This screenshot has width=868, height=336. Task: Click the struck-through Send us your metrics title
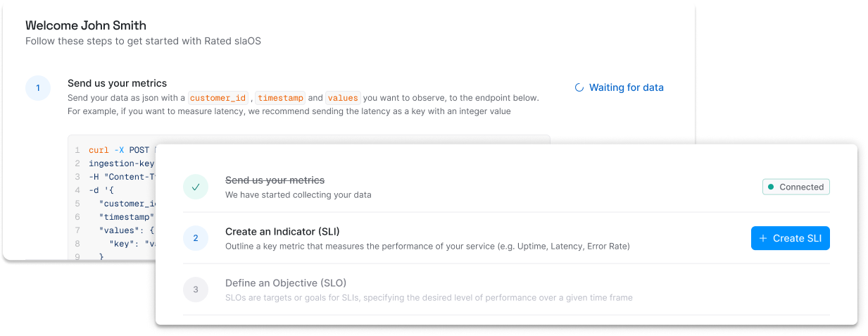click(x=275, y=180)
